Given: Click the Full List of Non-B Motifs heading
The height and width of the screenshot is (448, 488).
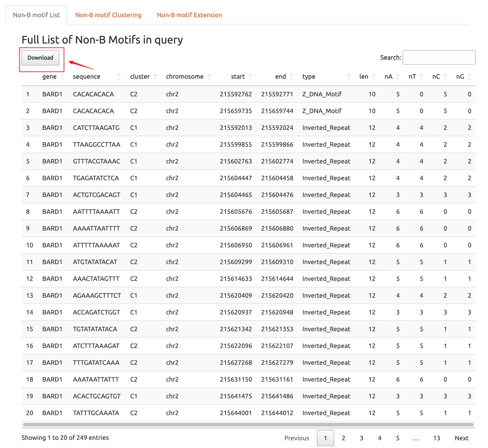Looking at the screenshot, I should coord(102,40).
